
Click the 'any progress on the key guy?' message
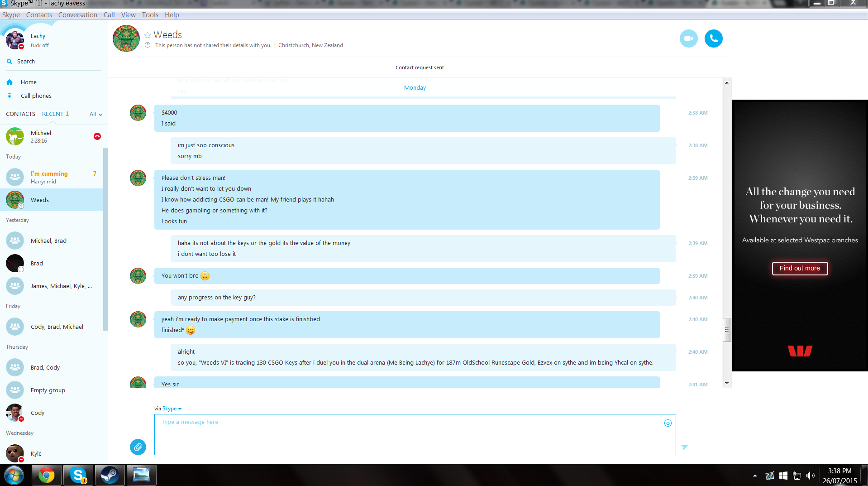[423, 298]
